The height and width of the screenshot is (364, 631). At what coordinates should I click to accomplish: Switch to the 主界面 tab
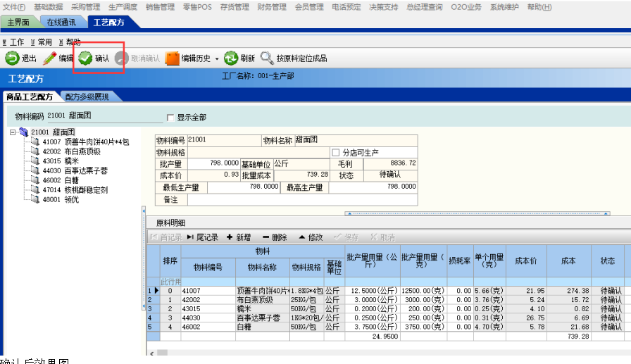coord(18,23)
